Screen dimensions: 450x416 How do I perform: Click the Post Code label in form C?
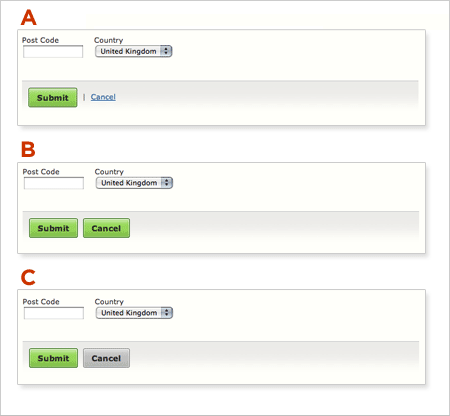[x=41, y=302]
